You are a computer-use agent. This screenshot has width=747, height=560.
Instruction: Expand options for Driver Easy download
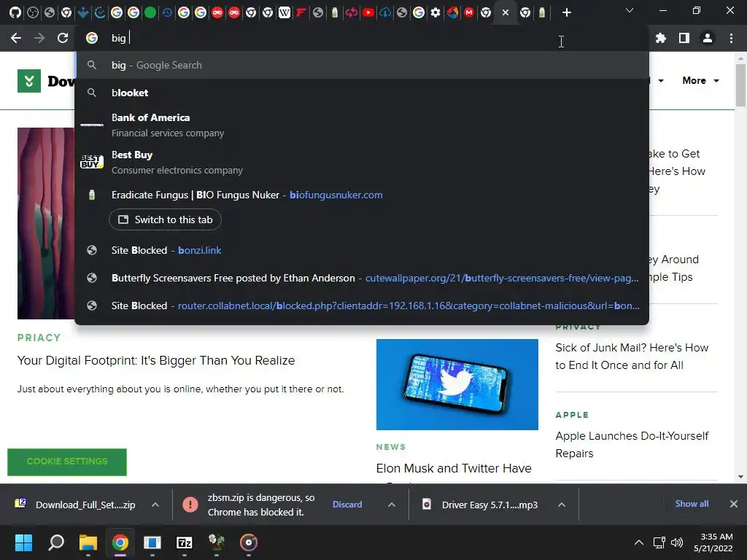coord(562,505)
